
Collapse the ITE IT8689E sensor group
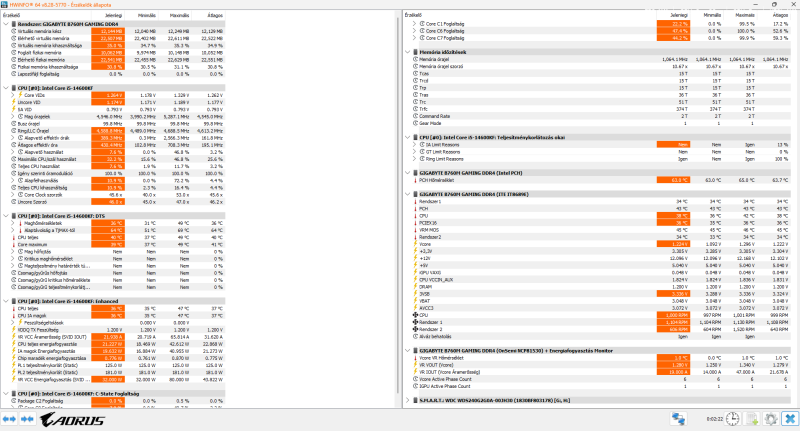tap(408, 194)
